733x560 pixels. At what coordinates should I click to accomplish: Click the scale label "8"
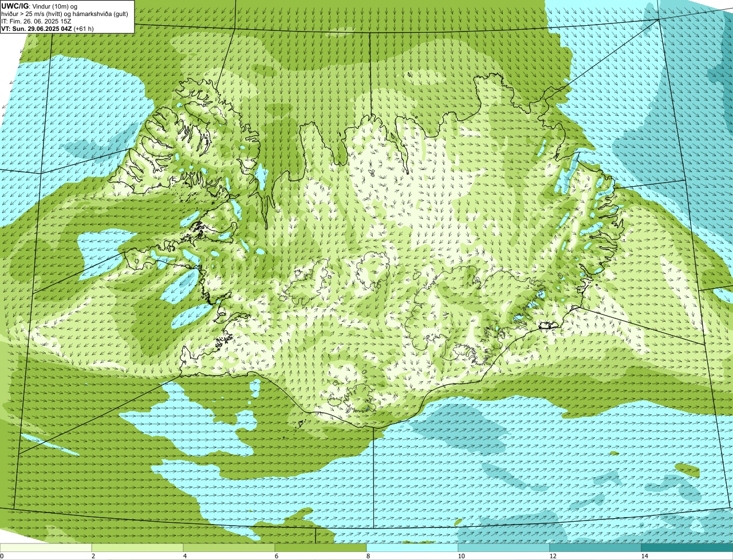point(368,556)
